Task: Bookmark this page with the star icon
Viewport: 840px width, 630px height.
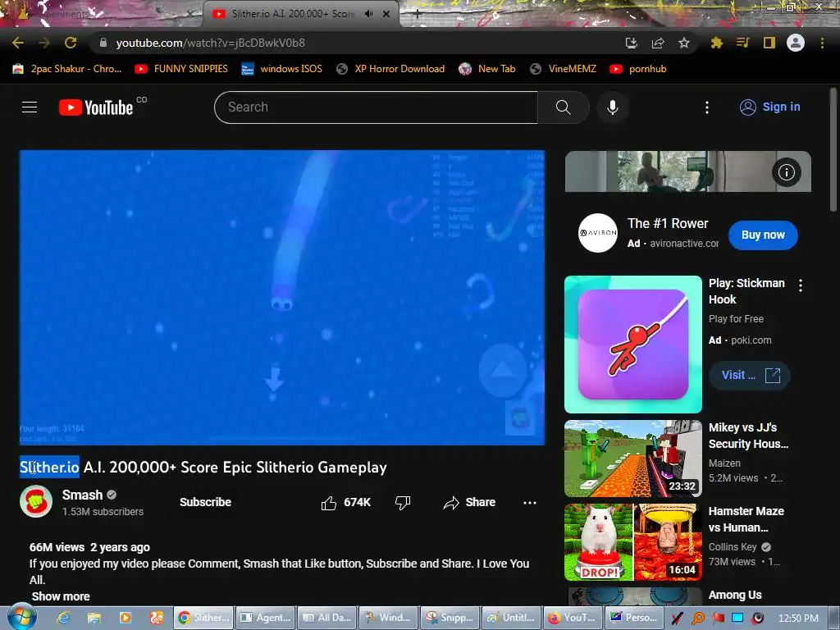Action: 684,43
